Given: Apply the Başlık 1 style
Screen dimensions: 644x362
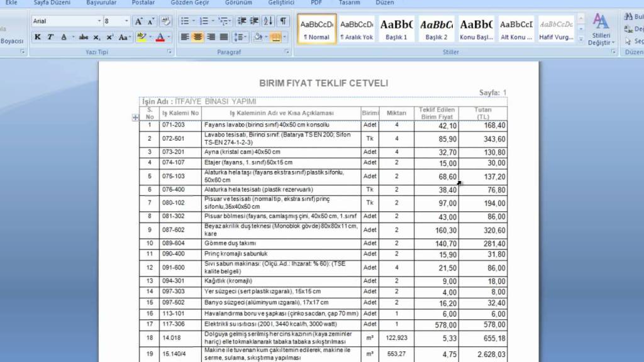Looking at the screenshot, I should tap(396, 29).
